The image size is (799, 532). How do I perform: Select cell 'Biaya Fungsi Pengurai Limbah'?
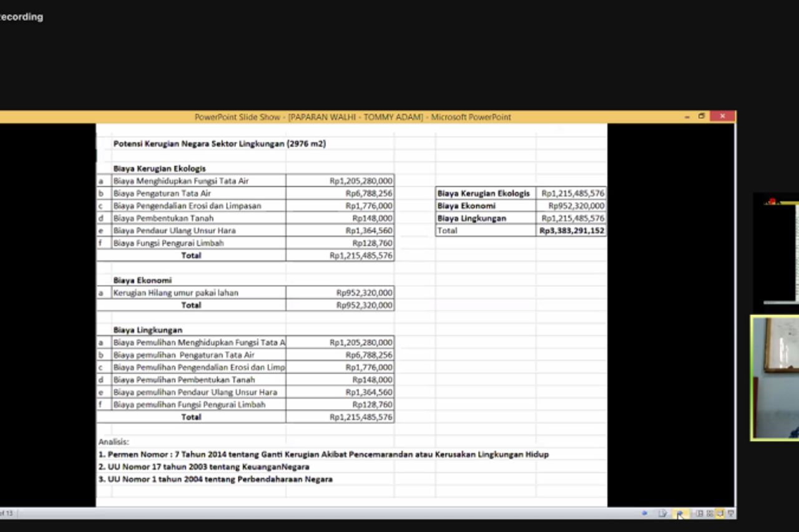(x=199, y=243)
